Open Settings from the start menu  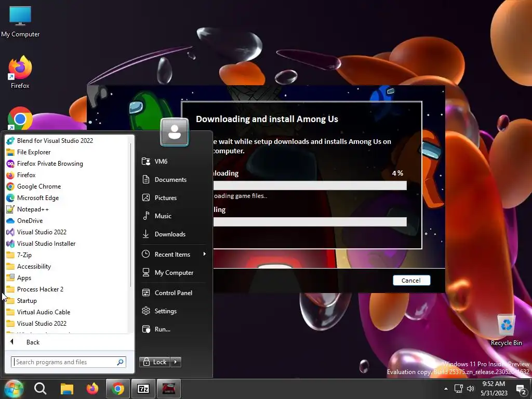(x=174, y=311)
